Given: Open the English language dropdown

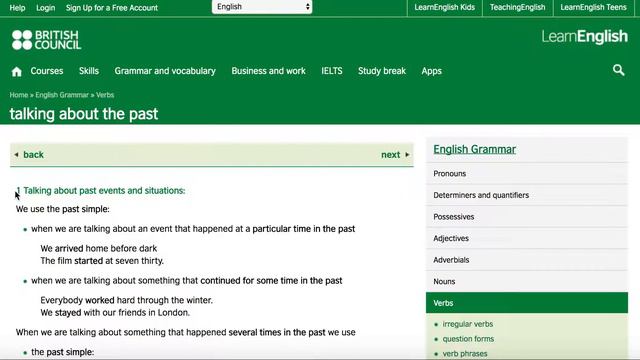Looking at the screenshot, I should [x=262, y=7].
